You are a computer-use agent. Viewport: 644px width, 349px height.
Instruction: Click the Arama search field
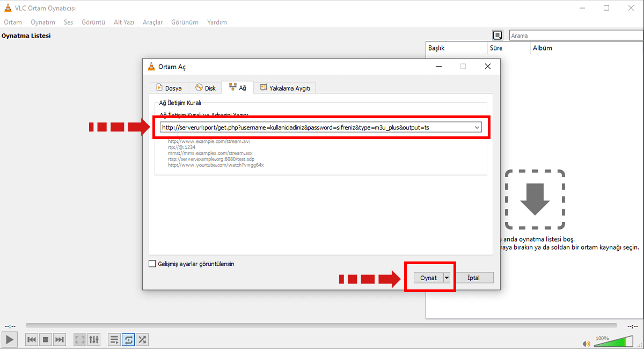coord(575,35)
